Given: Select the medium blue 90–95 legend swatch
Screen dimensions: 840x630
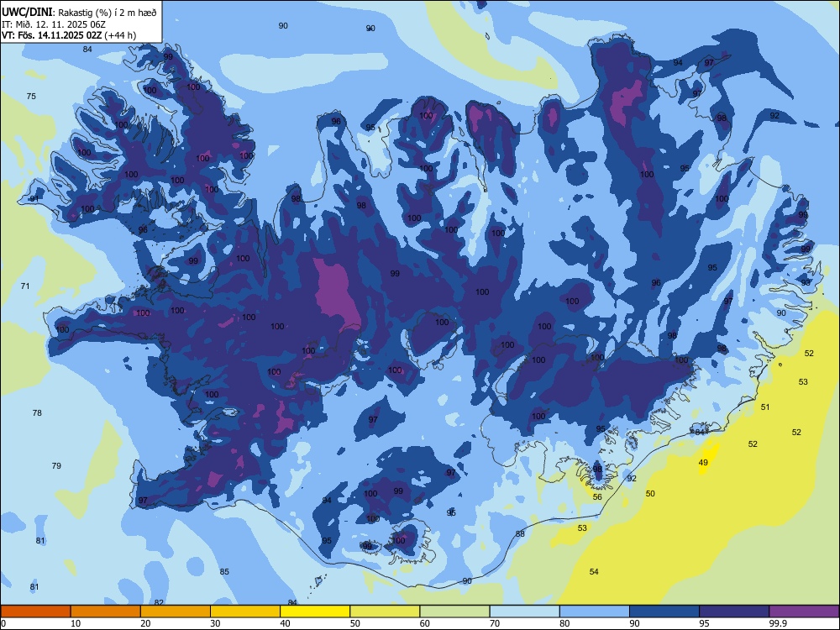Looking at the screenshot, I should point(664,612).
